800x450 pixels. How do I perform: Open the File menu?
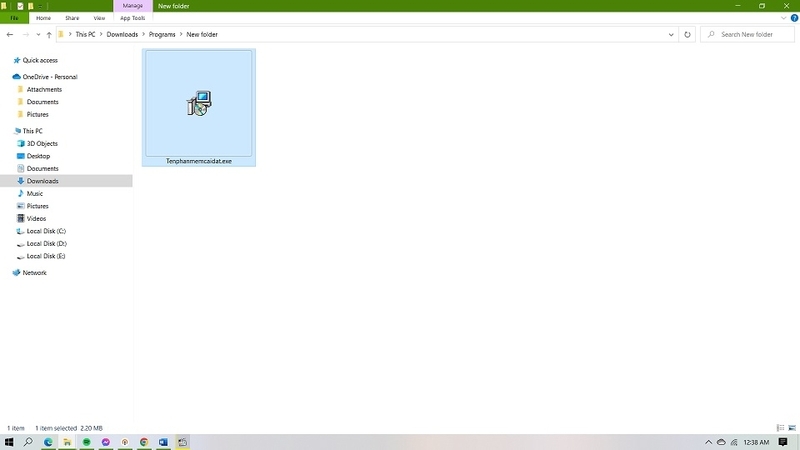[x=14, y=18]
